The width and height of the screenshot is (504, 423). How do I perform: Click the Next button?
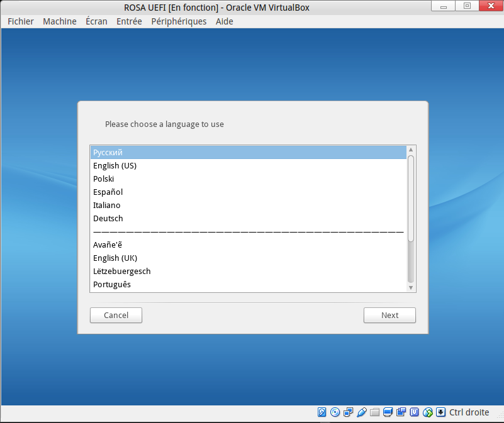point(389,315)
